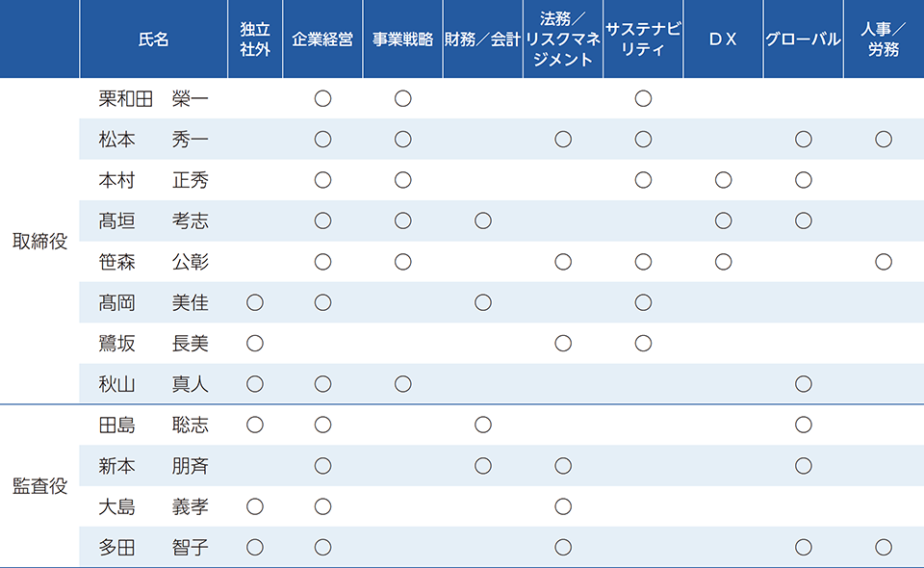
Task: Click 新本 朋斉's 法務/リスクマネジメント circle
Action: pos(563,466)
